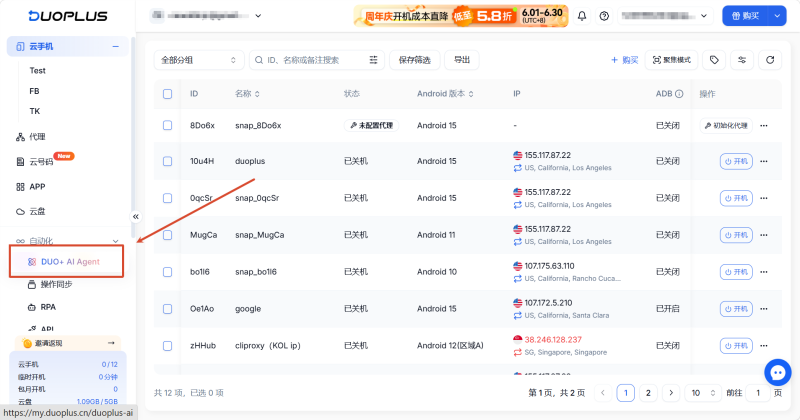Click the refresh list icon
This screenshot has width=800, height=420.
pyautogui.click(x=770, y=60)
